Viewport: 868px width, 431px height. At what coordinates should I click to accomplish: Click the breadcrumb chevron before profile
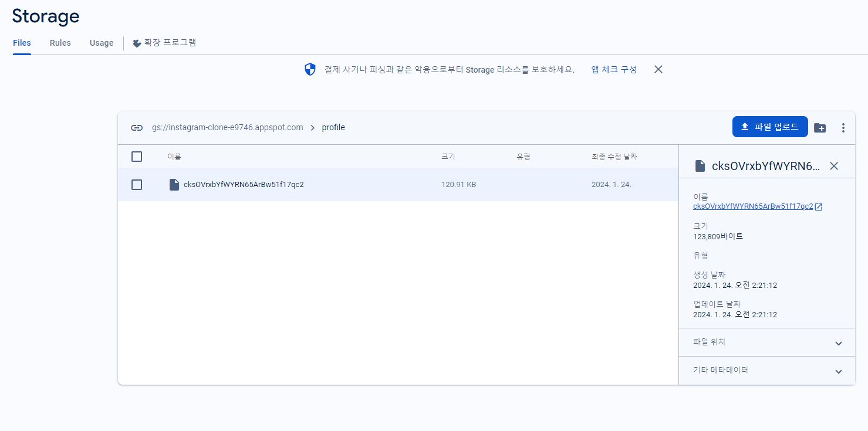[x=313, y=127]
